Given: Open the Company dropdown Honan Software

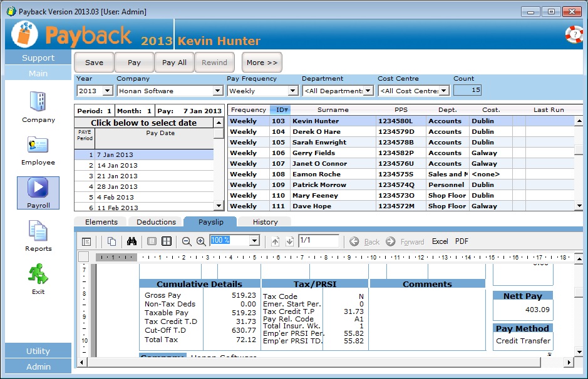Looking at the screenshot, I should click(217, 91).
